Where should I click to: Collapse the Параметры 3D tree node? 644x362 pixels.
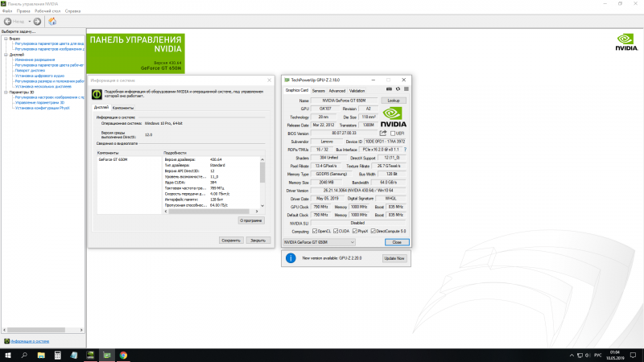[4, 92]
